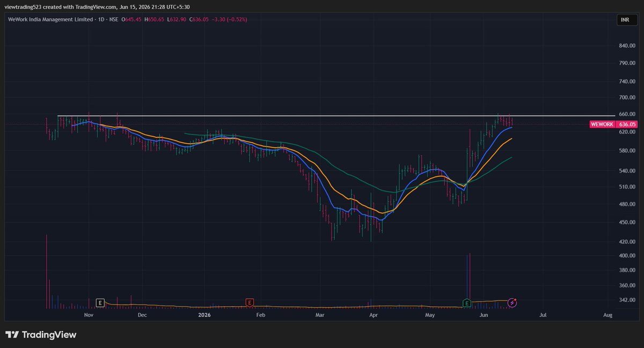Click the 380.00 price axis label
The width and height of the screenshot is (644, 348).
[627, 270]
